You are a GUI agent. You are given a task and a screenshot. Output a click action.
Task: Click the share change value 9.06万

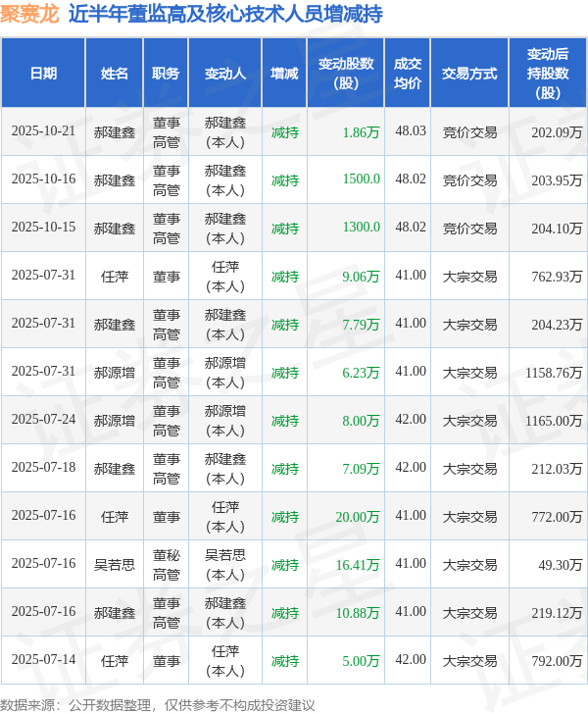pyautogui.click(x=361, y=277)
